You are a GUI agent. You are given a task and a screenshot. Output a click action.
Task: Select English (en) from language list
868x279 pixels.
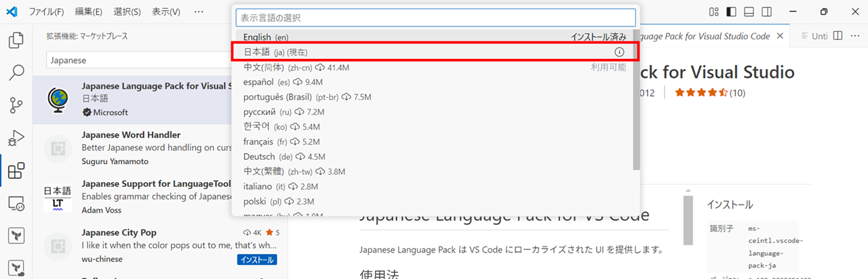pyautogui.click(x=434, y=37)
